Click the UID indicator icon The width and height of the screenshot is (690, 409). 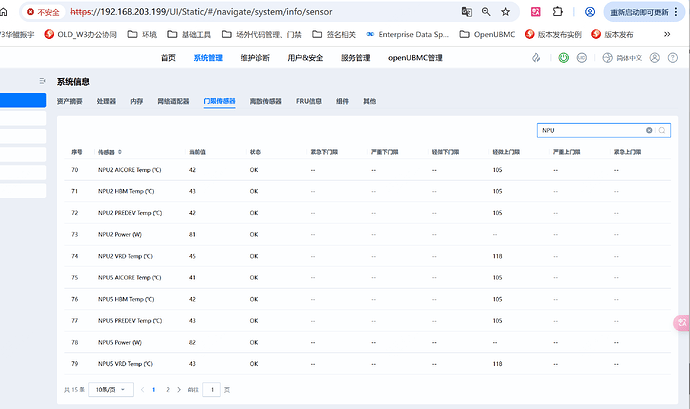click(x=582, y=58)
